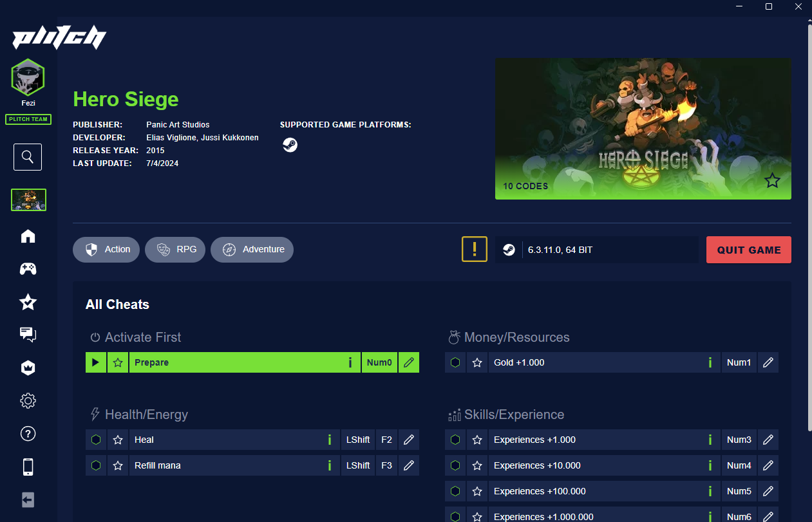The height and width of the screenshot is (522, 812).
Task: Open the mobile phone app icon
Action: [28, 467]
